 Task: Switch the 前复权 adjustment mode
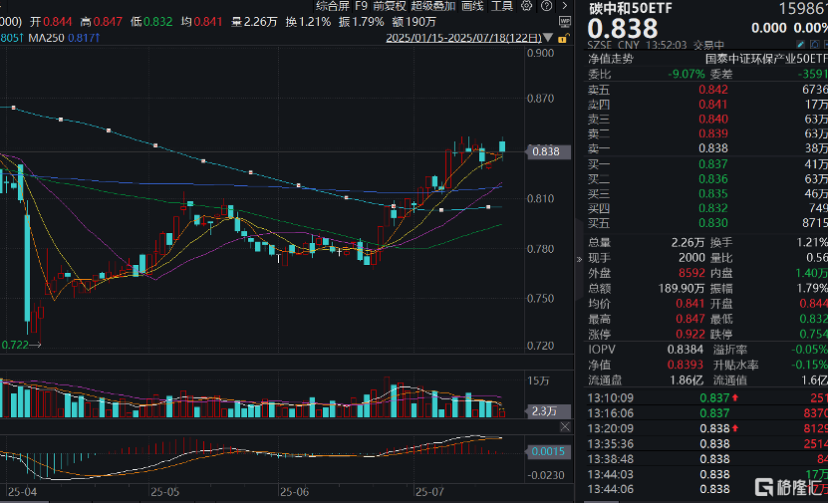(390, 6)
